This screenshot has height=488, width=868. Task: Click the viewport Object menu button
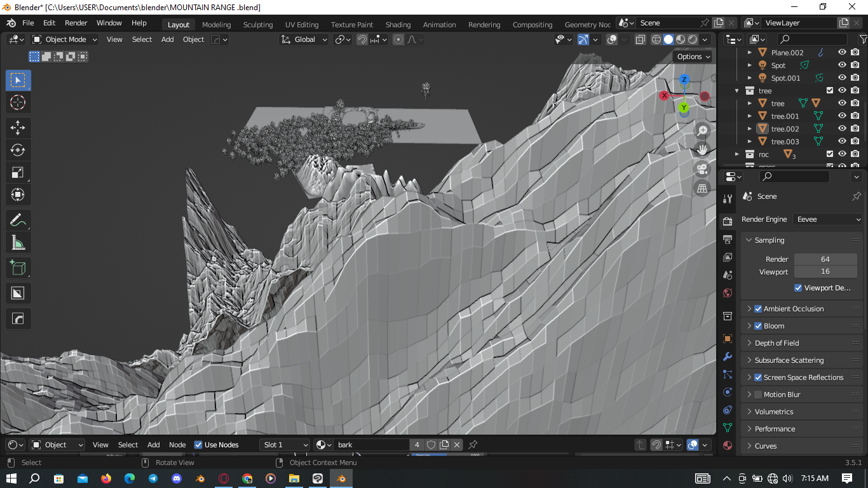tap(194, 39)
